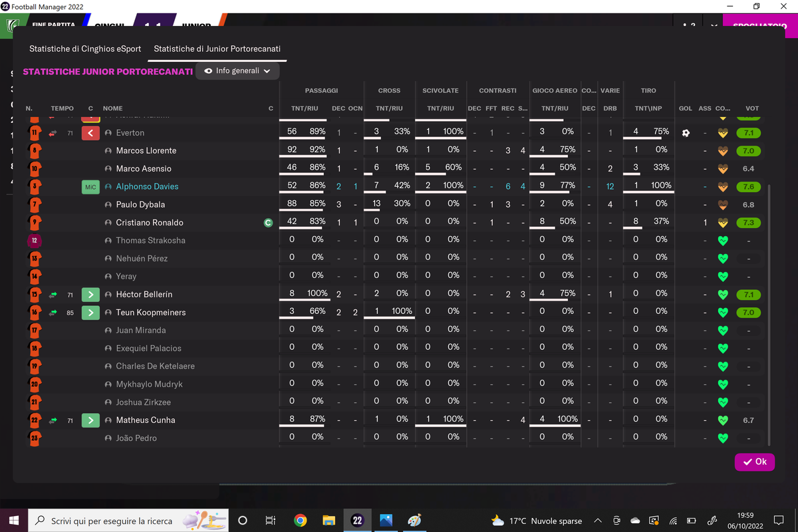This screenshot has height=532, width=798.
Task: Click Paulo Dybala's 13 crosses value
Action: 376,204
